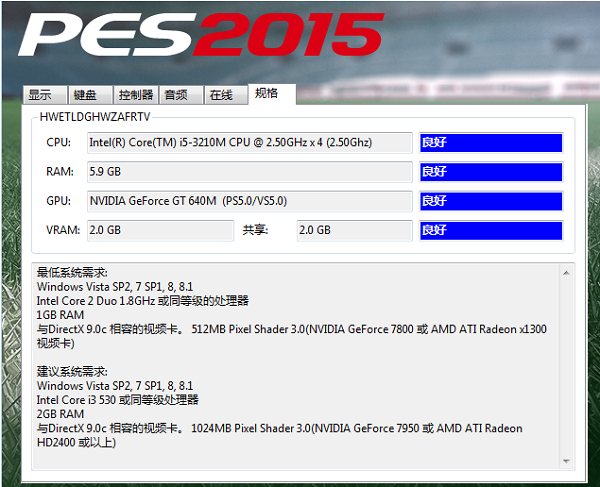Click the RAM: label
The image size is (600, 487).
click(60, 172)
